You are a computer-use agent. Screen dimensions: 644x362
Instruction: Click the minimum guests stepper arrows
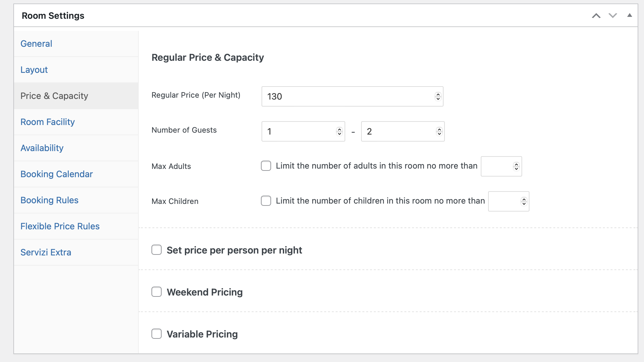tap(339, 131)
